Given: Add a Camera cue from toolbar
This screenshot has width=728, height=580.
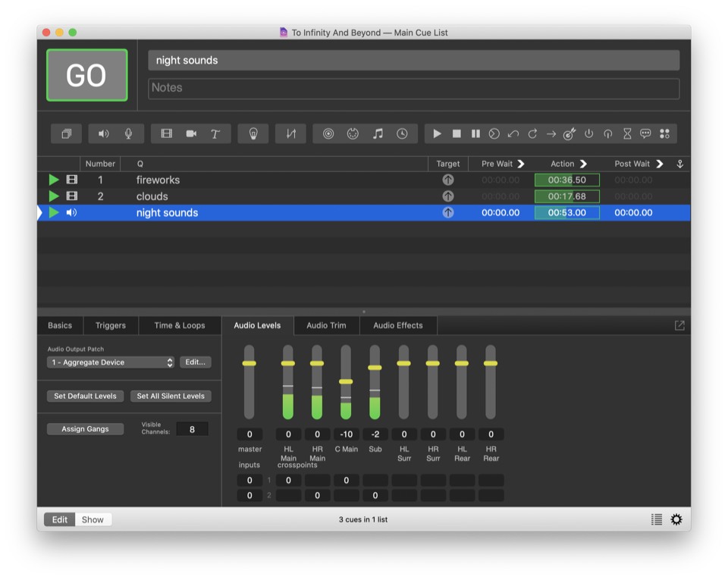Looking at the screenshot, I should [x=191, y=133].
